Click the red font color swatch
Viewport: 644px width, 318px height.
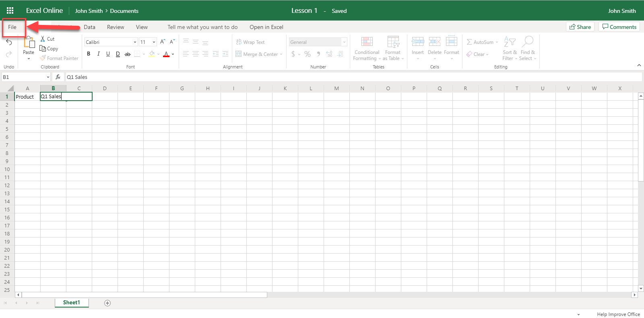pyautogui.click(x=166, y=54)
